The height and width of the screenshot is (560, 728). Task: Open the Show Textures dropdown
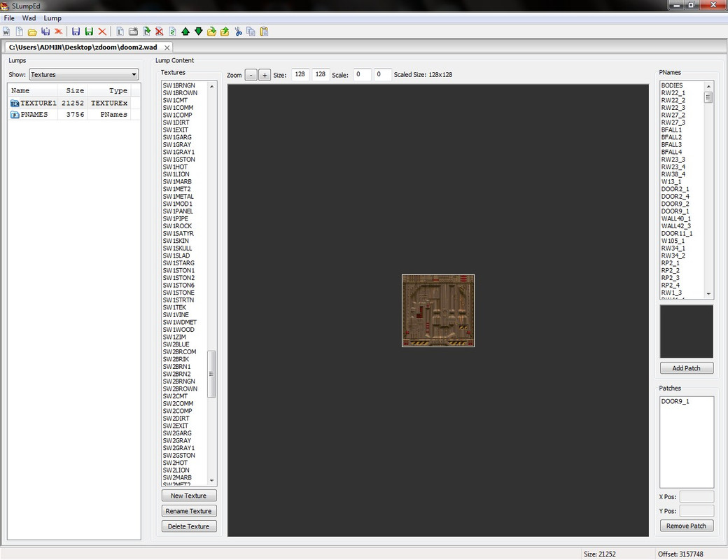click(x=84, y=74)
